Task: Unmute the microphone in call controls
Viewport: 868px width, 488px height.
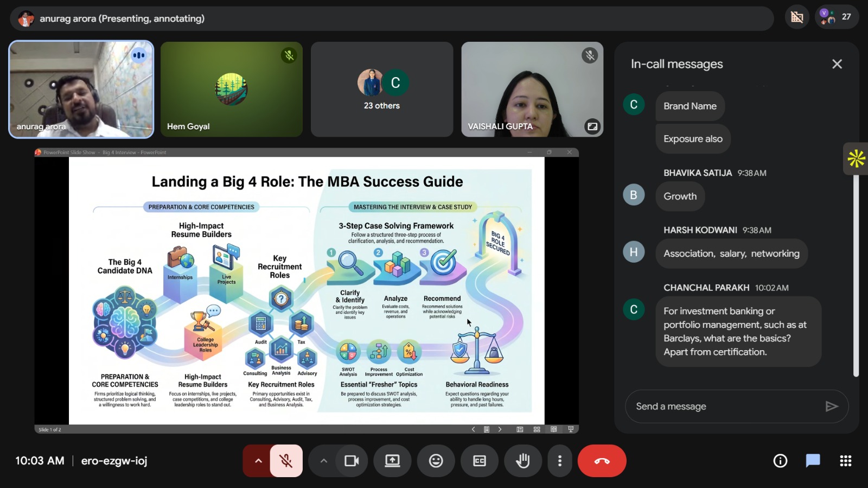Action: click(286, 461)
